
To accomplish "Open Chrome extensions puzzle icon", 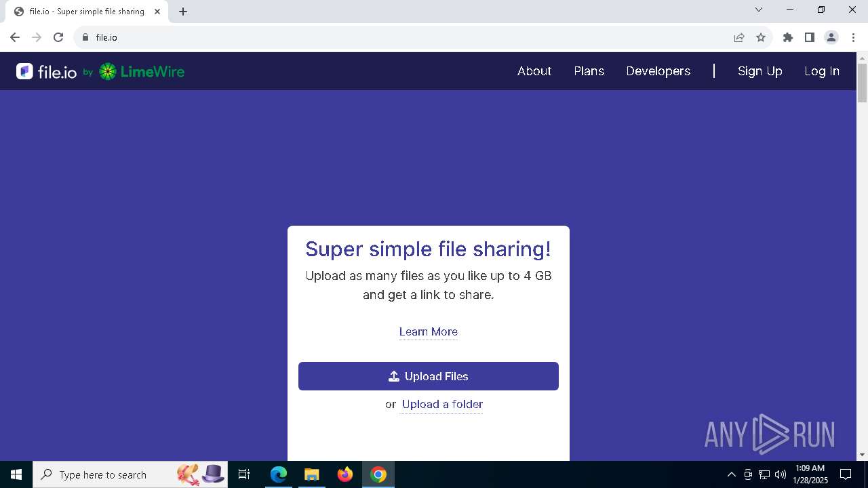I will pos(788,37).
